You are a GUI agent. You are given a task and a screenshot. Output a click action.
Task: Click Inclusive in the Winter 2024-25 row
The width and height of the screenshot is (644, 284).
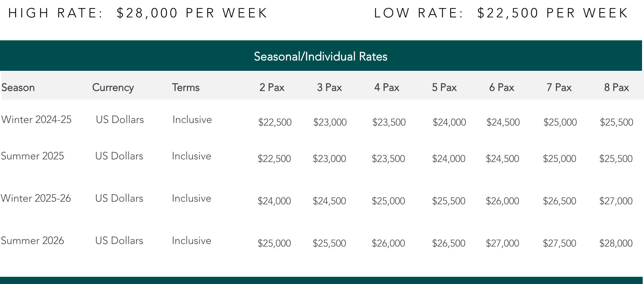(192, 120)
